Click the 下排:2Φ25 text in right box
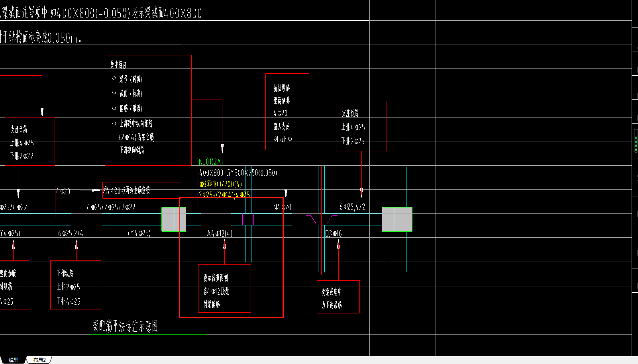Viewport: 638px width, 364px height. 353,141
